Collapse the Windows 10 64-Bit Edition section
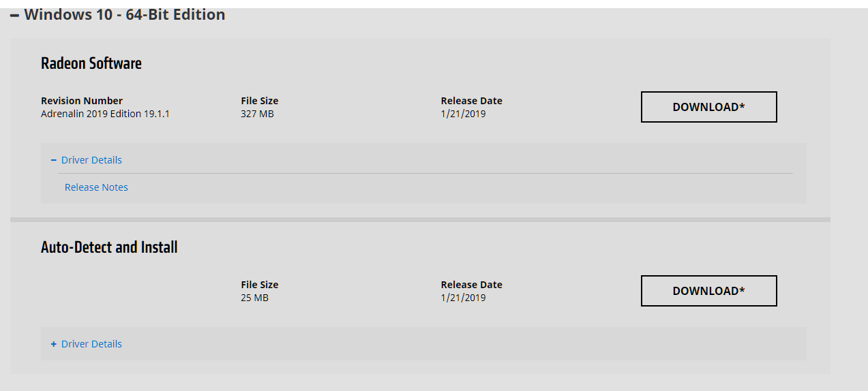 click(15, 15)
